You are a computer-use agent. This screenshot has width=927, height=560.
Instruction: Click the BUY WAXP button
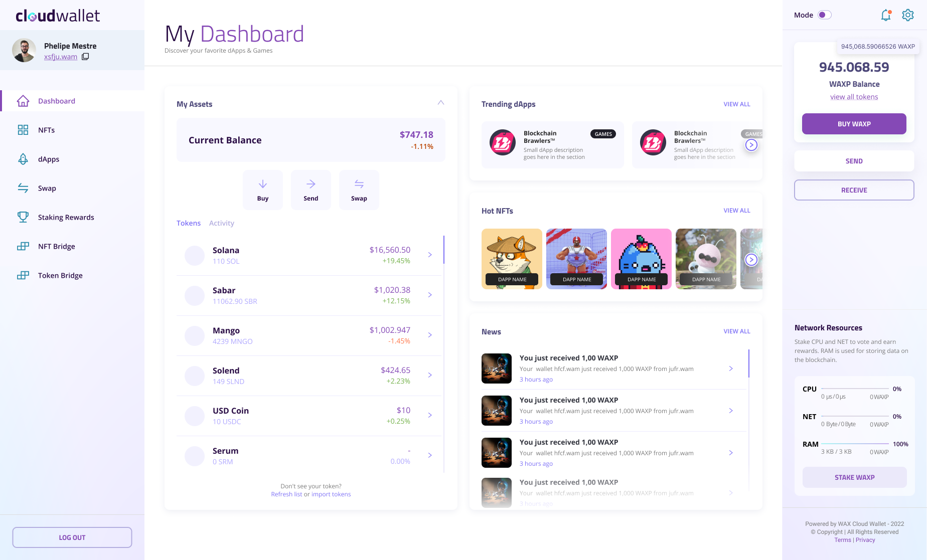(854, 124)
